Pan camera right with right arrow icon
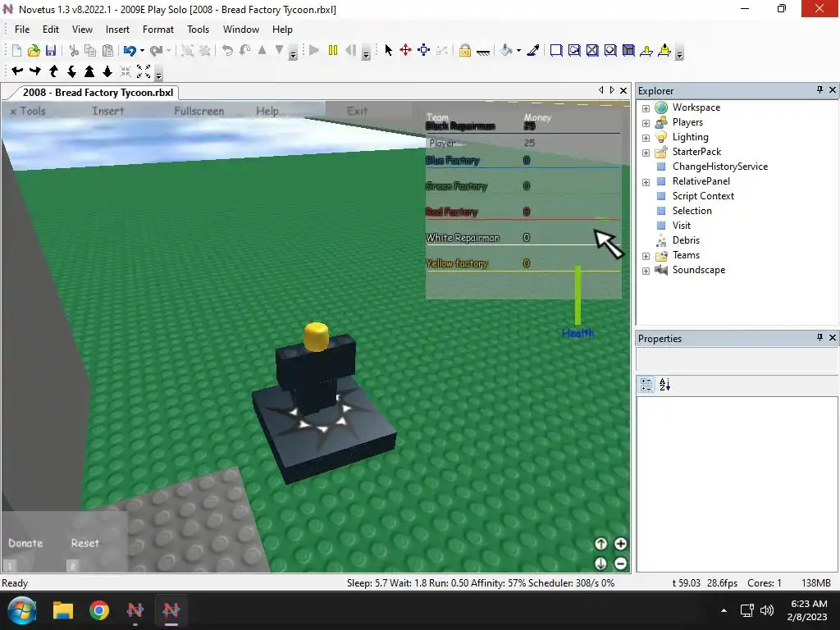840x630 pixels. pyautogui.click(x=35, y=71)
